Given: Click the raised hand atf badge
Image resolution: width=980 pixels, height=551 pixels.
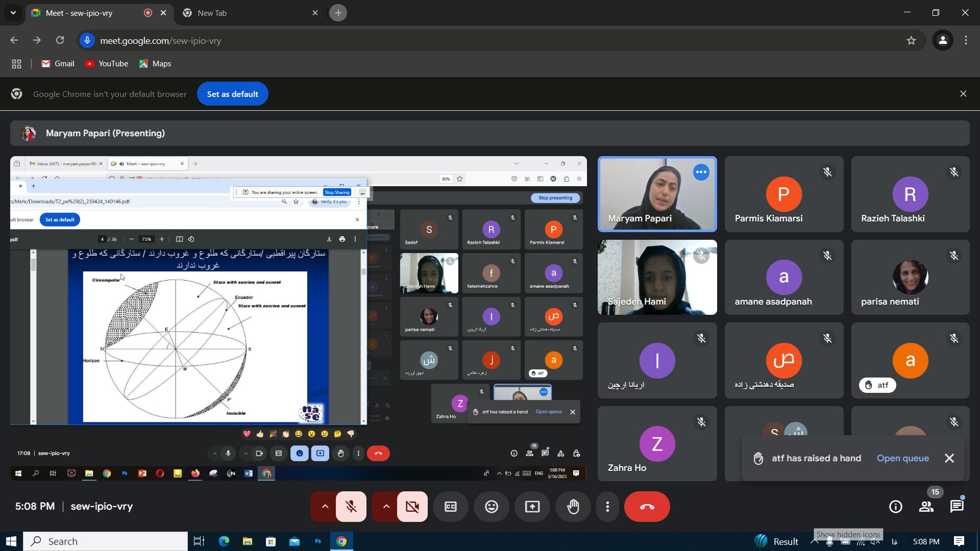Looking at the screenshot, I should click(x=877, y=385).
